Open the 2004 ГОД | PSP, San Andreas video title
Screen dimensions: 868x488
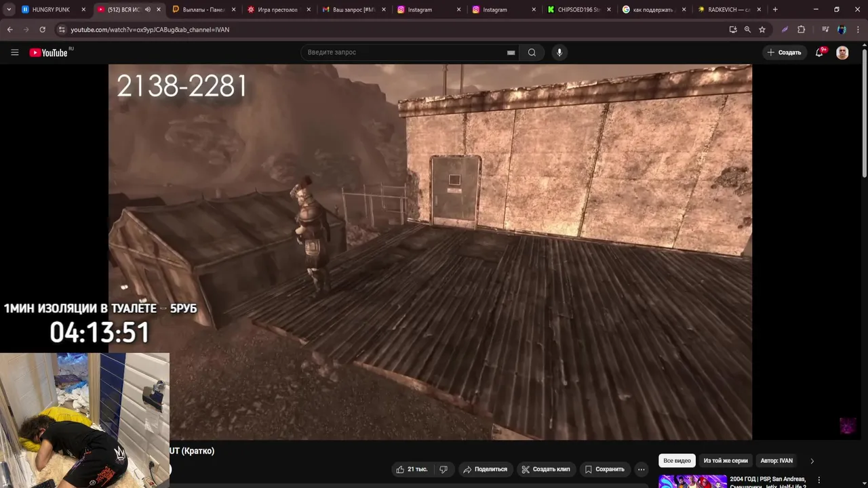[768, 482]
